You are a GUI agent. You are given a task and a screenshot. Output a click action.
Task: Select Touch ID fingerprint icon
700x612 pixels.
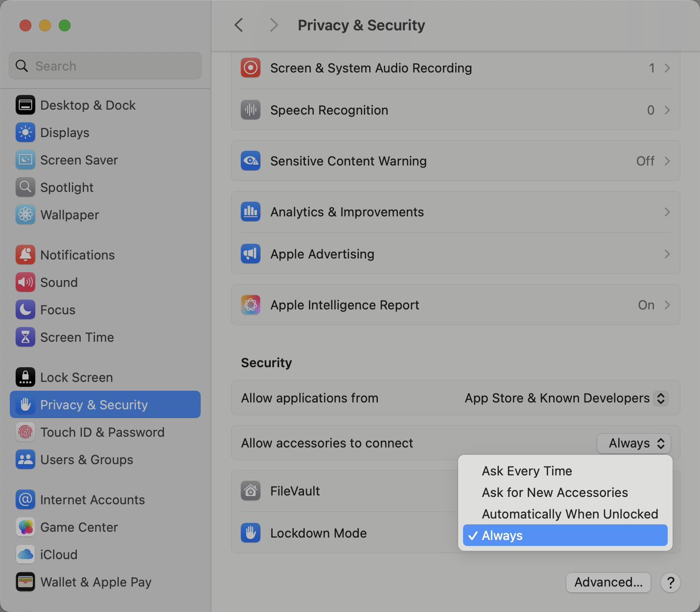click(25, 432)
